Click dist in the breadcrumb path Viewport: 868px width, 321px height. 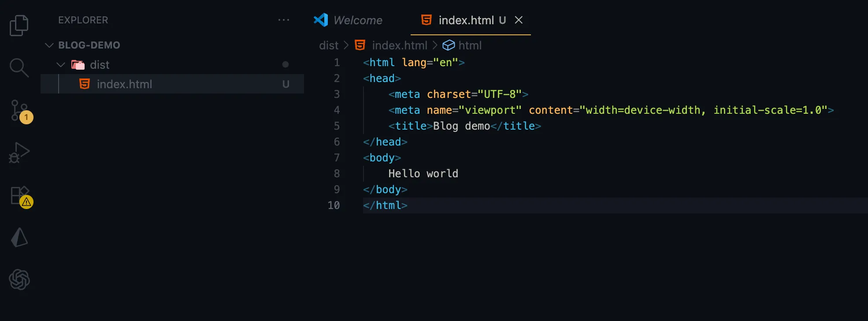point(329,45)
